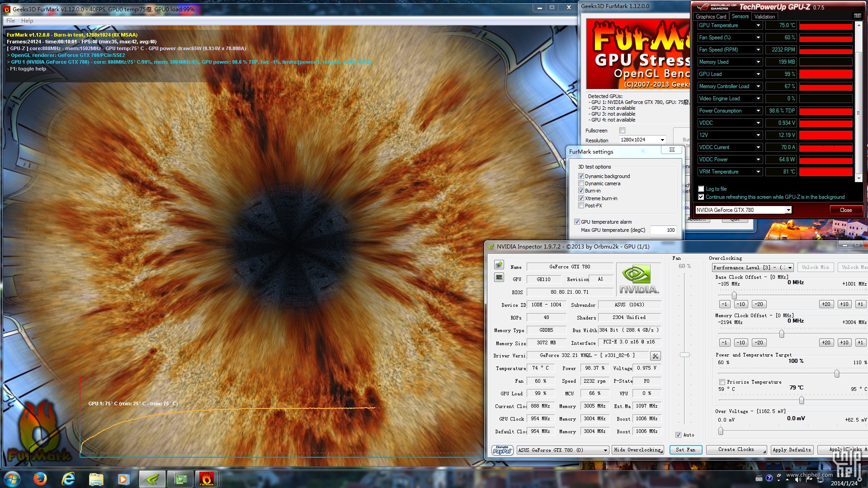The width and height of the screenshot is (868, 488).
Task: Select the Sensors tab in GPU-Z
Action: coord(740,16)
